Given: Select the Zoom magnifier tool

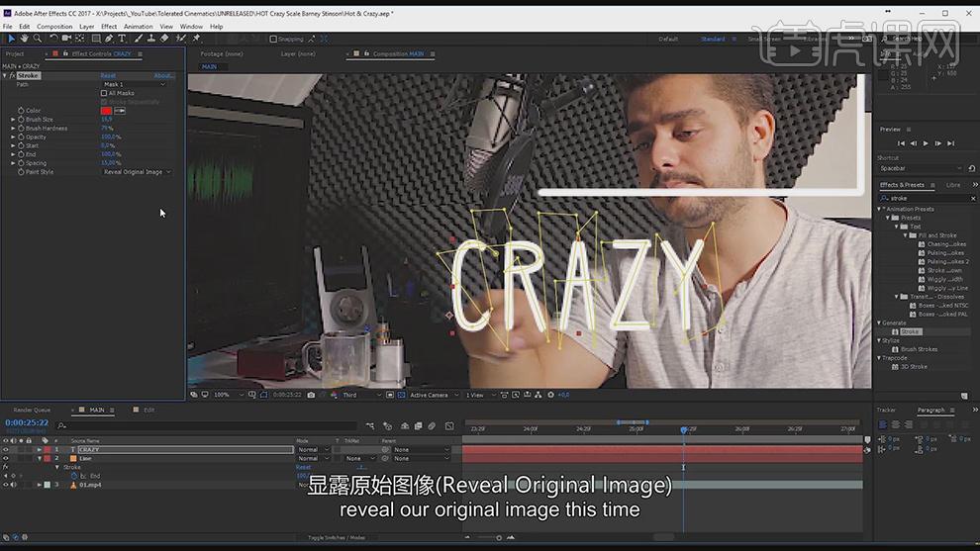Looking at the screenshot, I should (38, 39).
